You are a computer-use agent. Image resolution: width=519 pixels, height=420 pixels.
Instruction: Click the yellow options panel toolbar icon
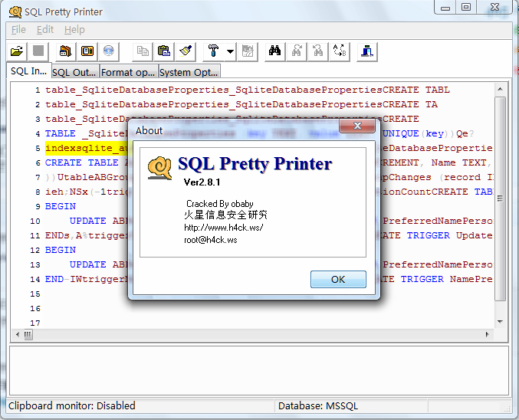[x=87, y=51]
